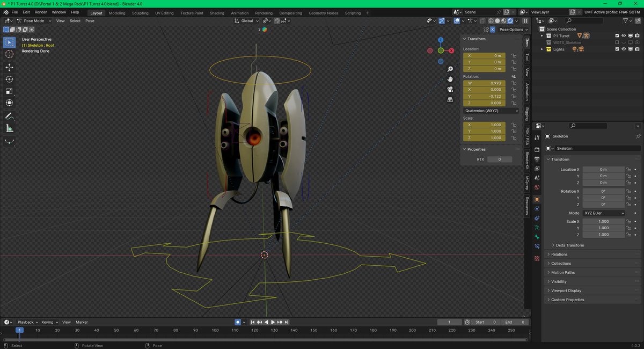Open the File menu
This screenshot has height=349, width=644.
point(14,12)
